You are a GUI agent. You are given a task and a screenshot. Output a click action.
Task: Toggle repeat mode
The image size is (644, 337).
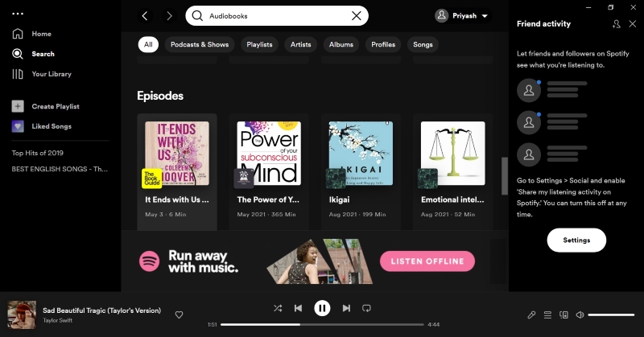[366, 308]
